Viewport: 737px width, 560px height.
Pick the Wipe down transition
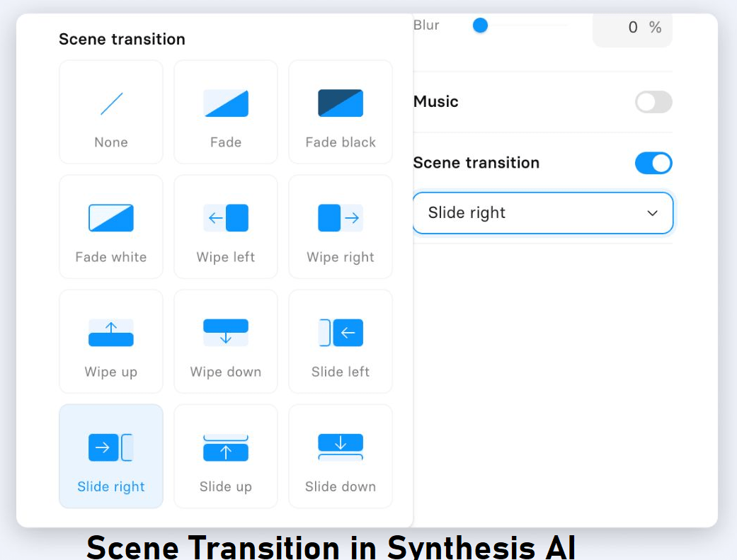coord(225,341)
